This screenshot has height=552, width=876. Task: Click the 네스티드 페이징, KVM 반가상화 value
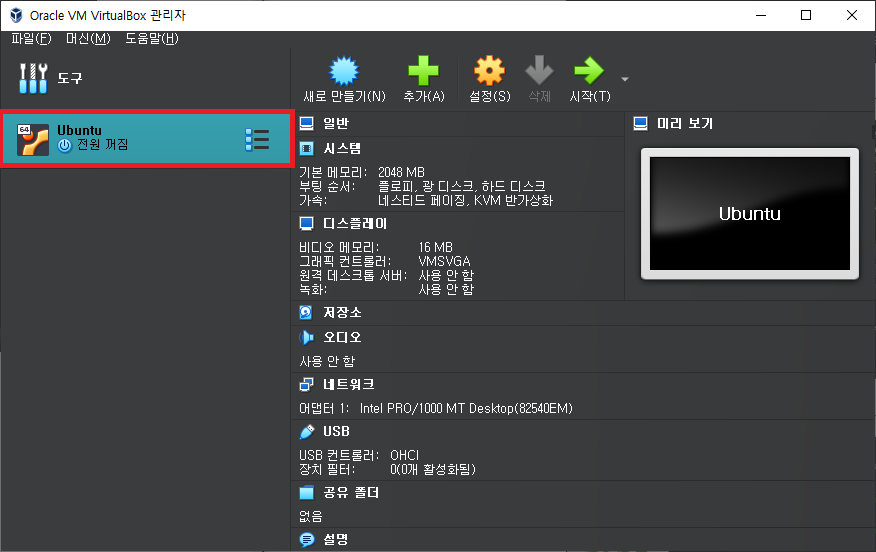465,200
